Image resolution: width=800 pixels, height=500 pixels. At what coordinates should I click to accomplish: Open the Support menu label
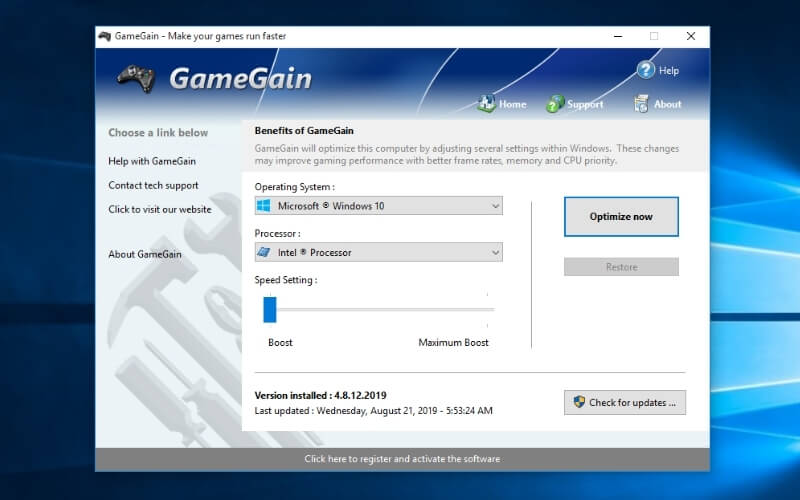[585, 104]
